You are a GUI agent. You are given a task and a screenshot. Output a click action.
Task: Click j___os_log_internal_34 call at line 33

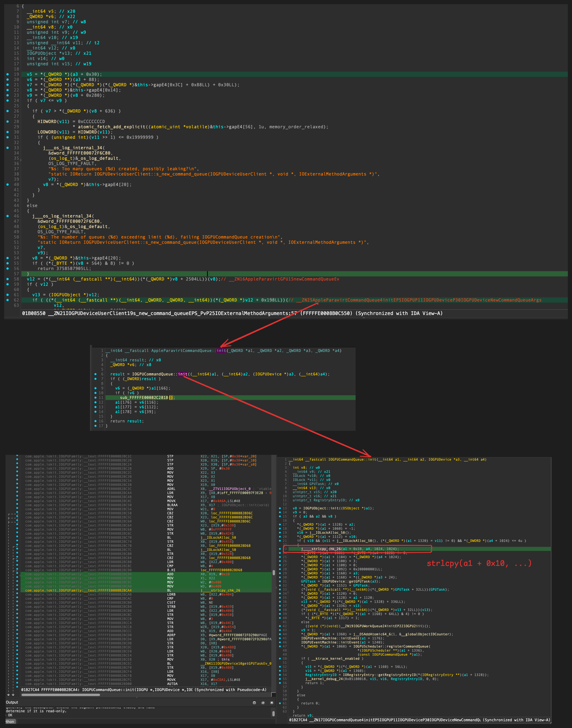coord(72,148)
